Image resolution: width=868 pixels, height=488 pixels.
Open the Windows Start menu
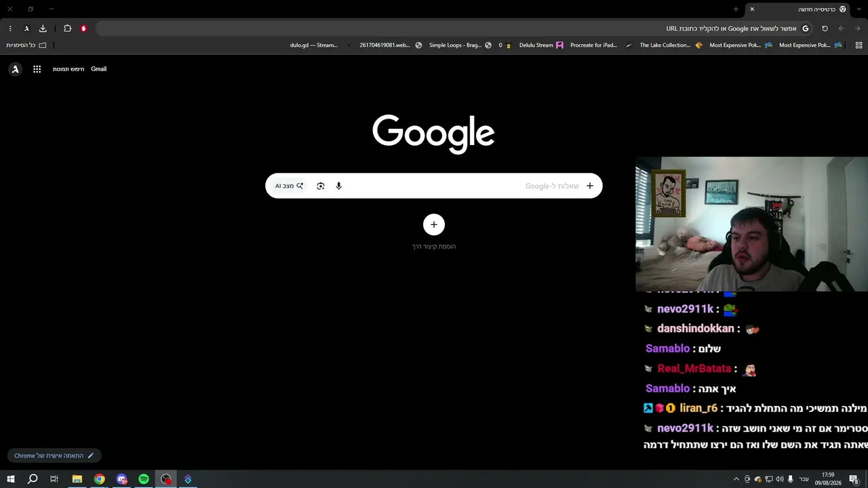pos(11,479)
